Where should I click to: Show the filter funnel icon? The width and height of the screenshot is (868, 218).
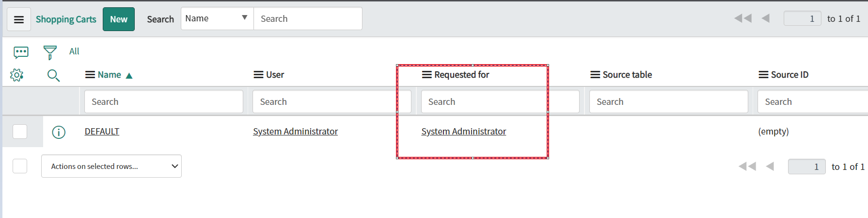[x=50, y=52]
